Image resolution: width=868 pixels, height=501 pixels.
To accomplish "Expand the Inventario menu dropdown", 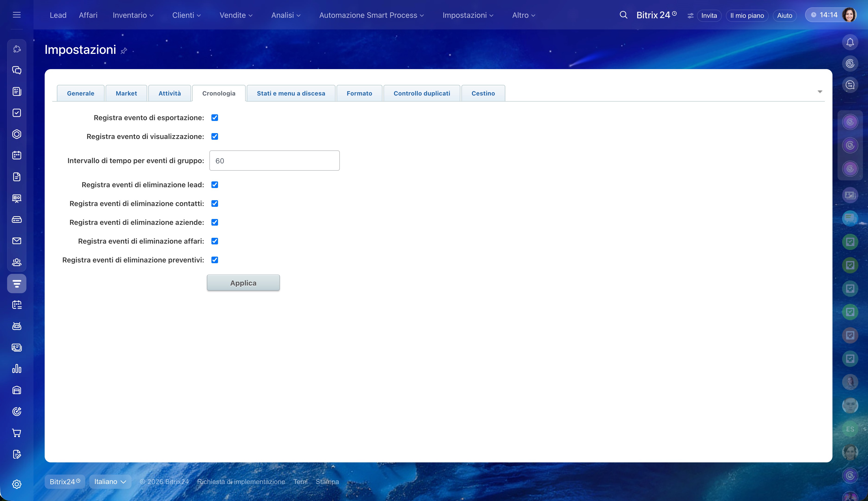I will [x=133, y=15].
